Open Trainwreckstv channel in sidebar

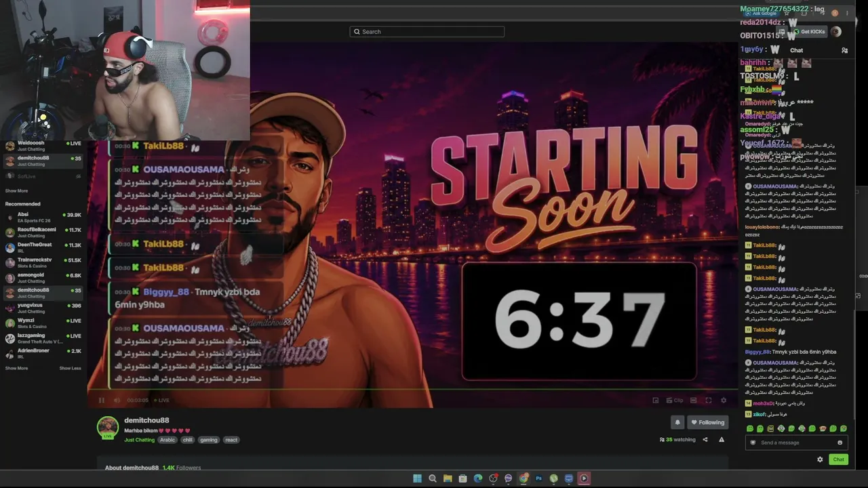tap(43, 262)
